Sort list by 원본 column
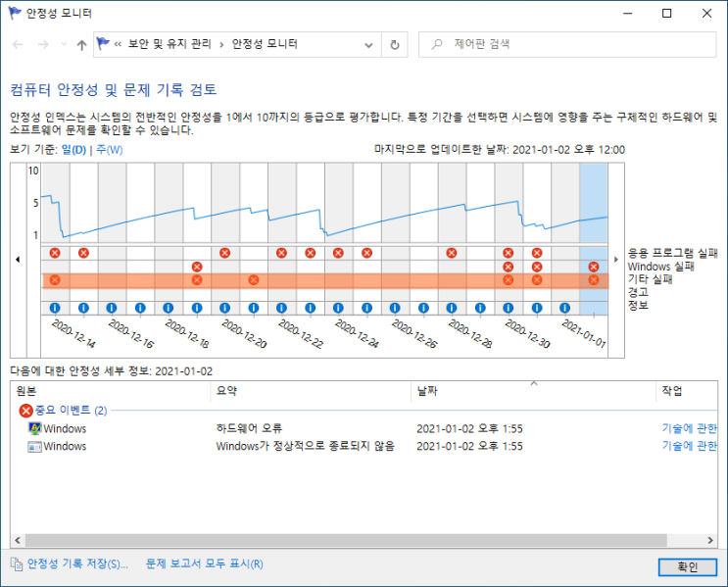Image resolution: width=728 pixels, height=587 pixels. [111, 391]
